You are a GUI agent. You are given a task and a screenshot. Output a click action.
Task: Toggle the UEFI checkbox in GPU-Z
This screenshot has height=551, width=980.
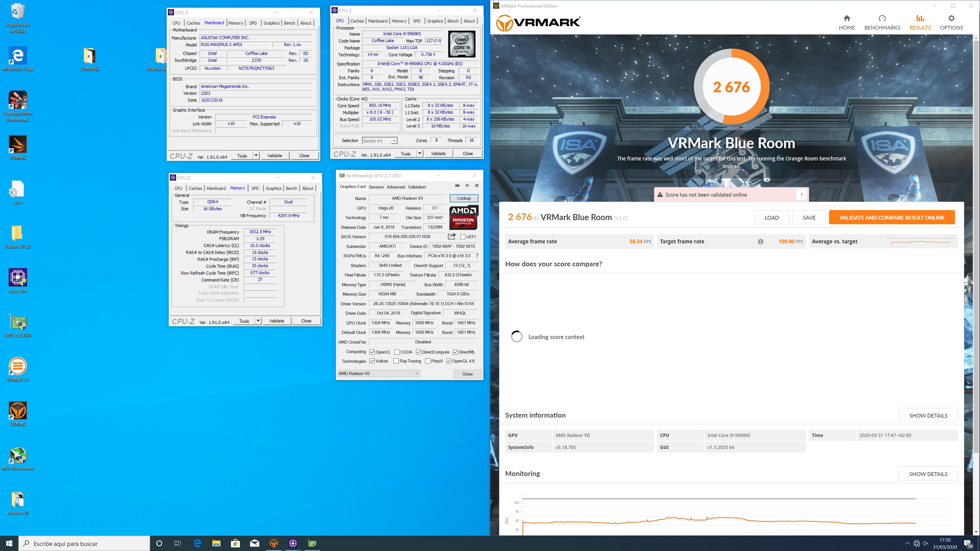click(463, 236)
